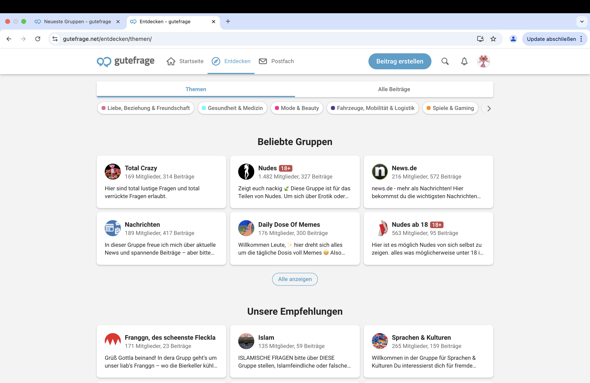
Task: Expand the browser tab list dropdown
Action: (x=582, y=21)
